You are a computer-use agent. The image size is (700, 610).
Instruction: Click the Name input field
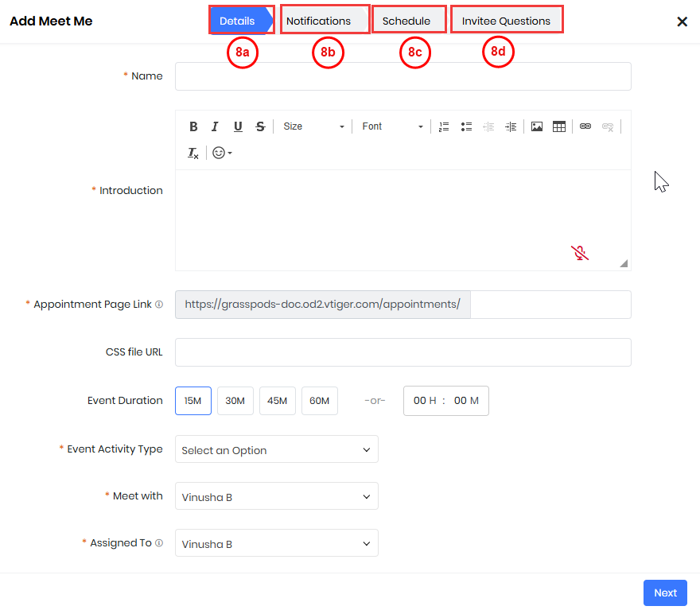coord(402,76)
